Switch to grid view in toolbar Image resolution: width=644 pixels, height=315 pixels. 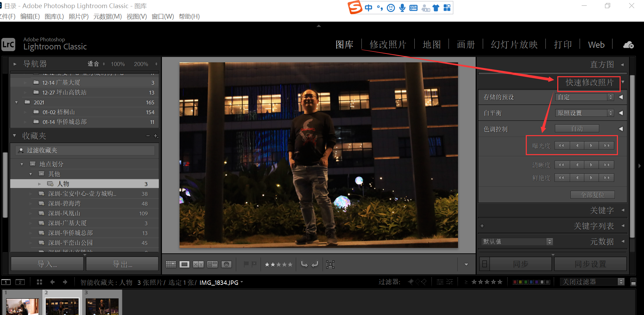click(171, 264)
